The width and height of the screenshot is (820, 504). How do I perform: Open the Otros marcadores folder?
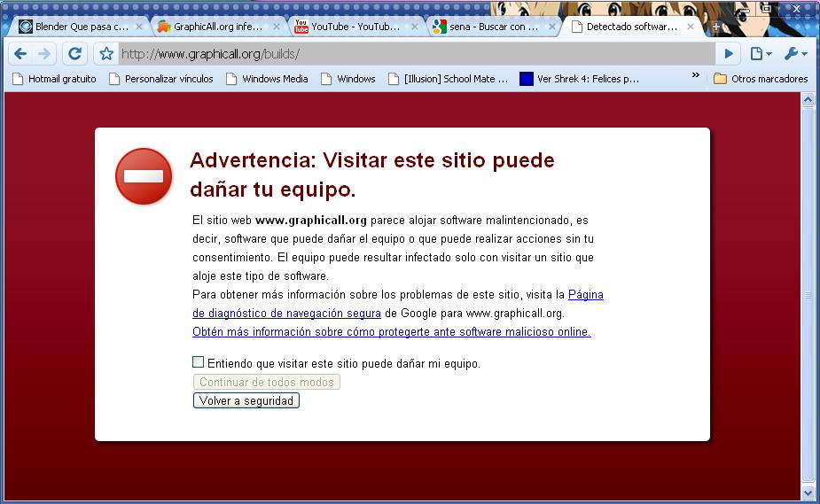tap(761, 79)
